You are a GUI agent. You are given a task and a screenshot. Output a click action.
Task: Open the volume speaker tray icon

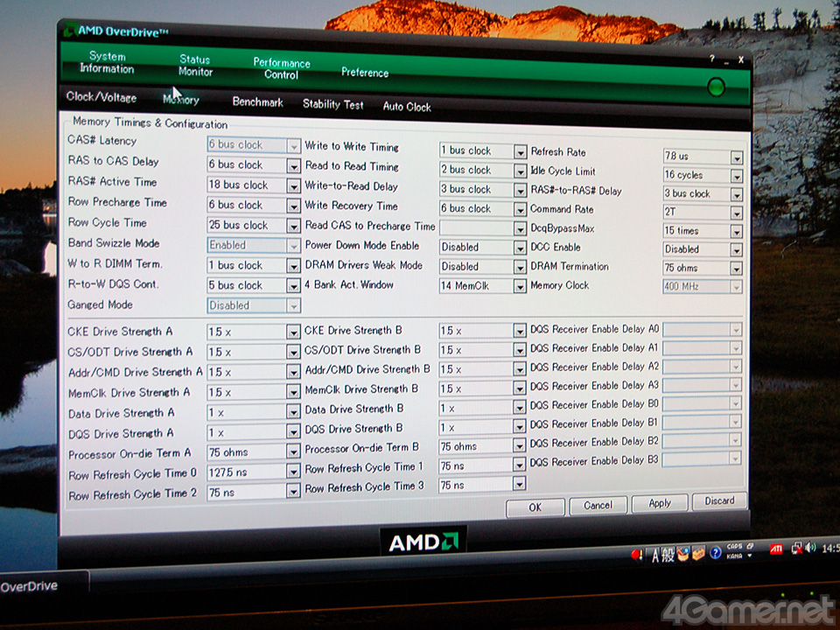[810, 548]
